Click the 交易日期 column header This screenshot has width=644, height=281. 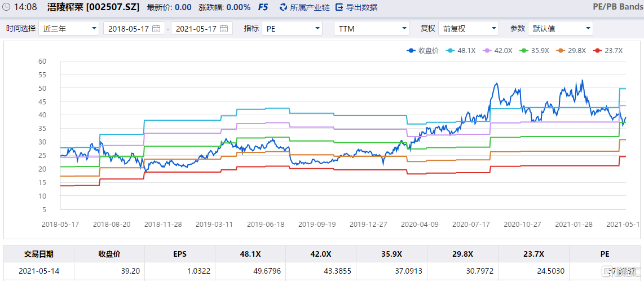(x=39, y=254)
